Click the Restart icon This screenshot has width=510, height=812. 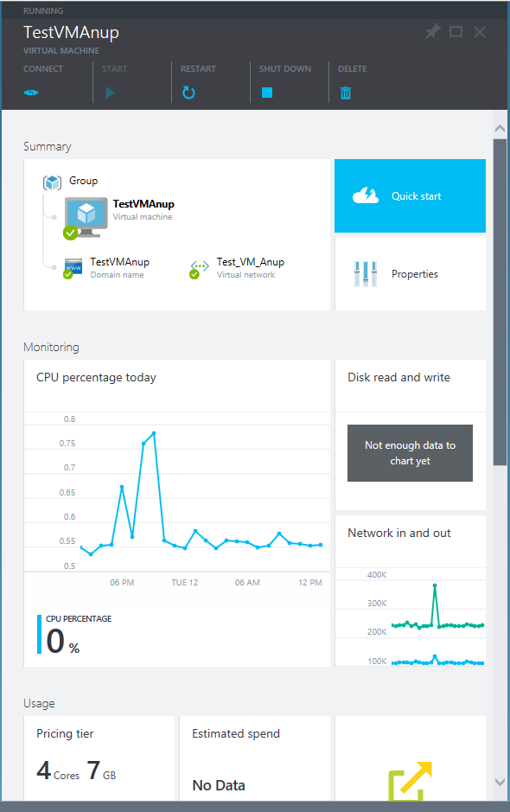(x=188, y=92)
